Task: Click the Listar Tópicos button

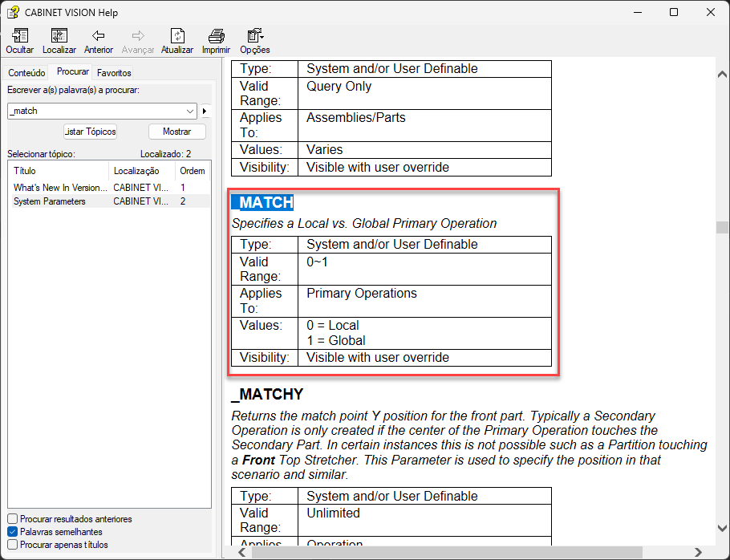Action: 91,132
